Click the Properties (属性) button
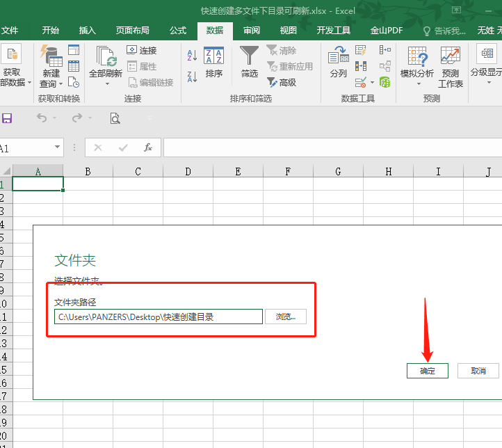 point(141,67)
